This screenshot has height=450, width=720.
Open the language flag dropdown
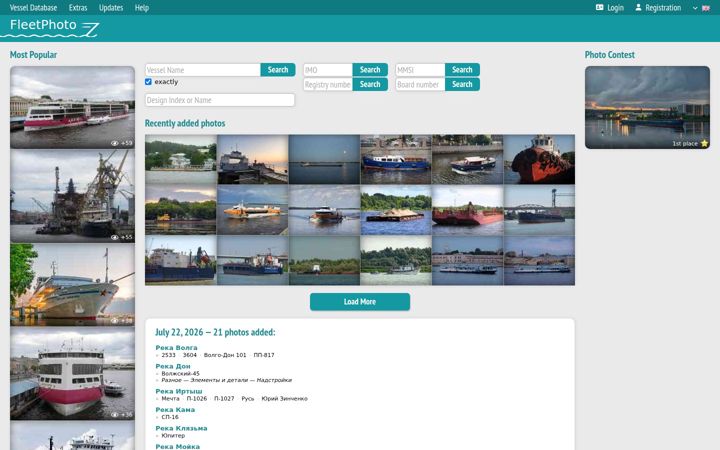point(701,8)
